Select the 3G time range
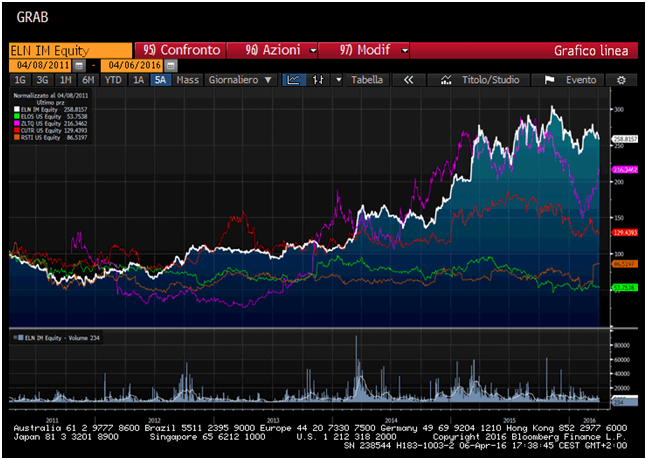This screenshot has height=460, width=647. (43, 80)
